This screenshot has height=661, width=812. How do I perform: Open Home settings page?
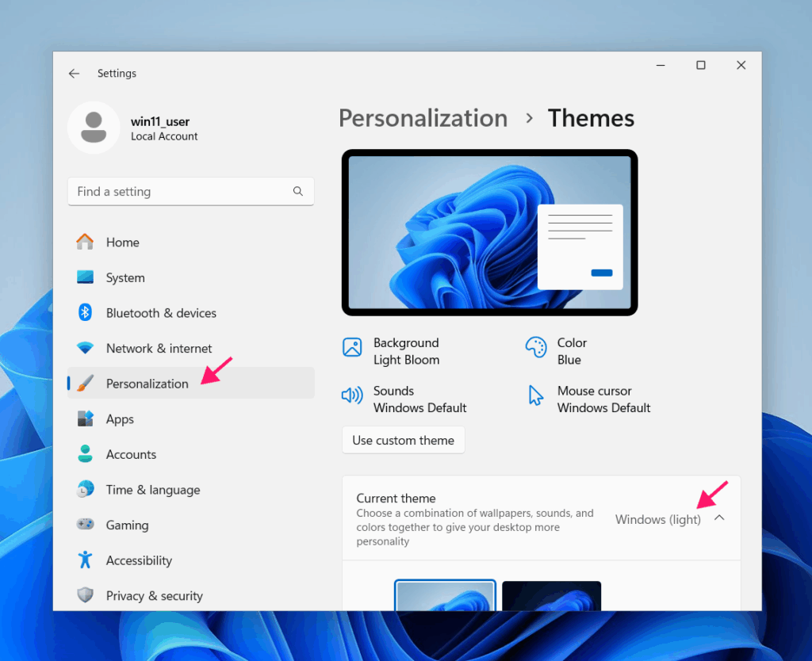[x=190, y=242]
